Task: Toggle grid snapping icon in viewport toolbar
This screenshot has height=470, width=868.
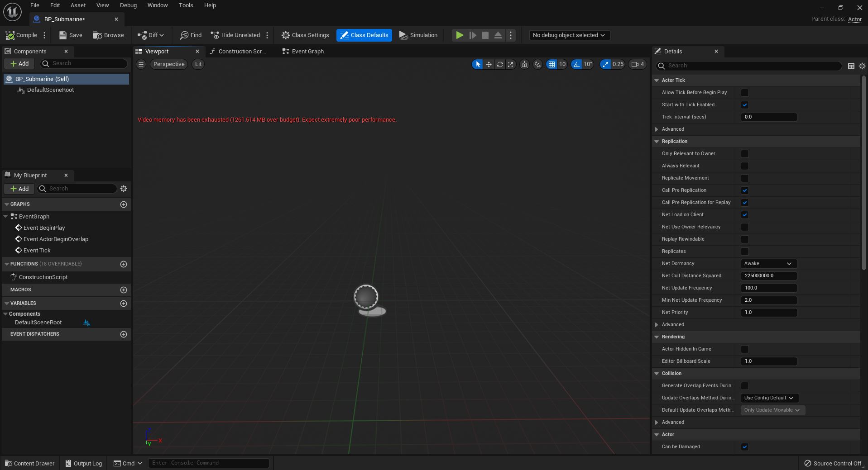Action: click(x=551, y=64)
